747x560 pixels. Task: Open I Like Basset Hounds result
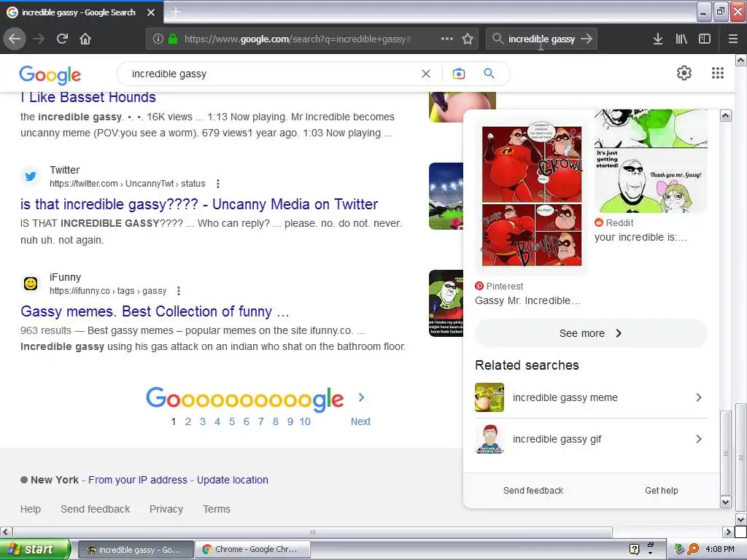point(88,97)
